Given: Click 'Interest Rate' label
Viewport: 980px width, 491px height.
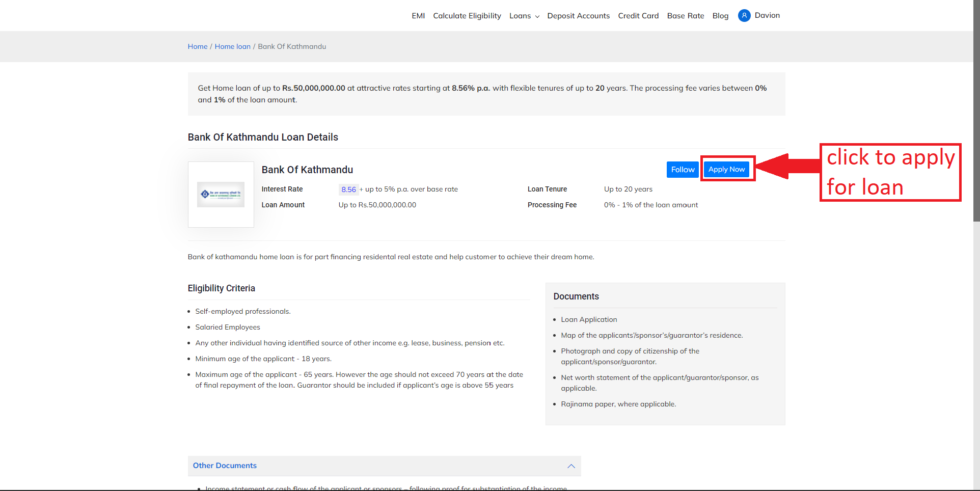Looking at the screenshot, I should pyautogui.click(x=282, y=189).
